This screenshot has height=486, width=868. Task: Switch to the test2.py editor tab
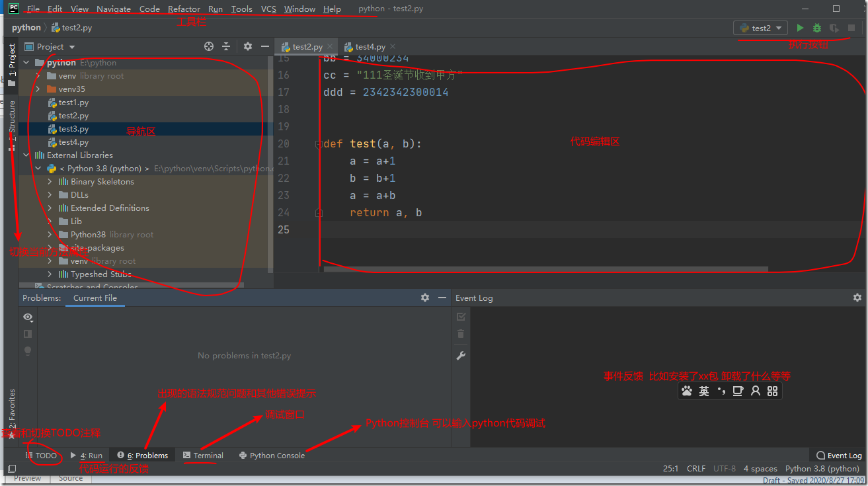307,47
